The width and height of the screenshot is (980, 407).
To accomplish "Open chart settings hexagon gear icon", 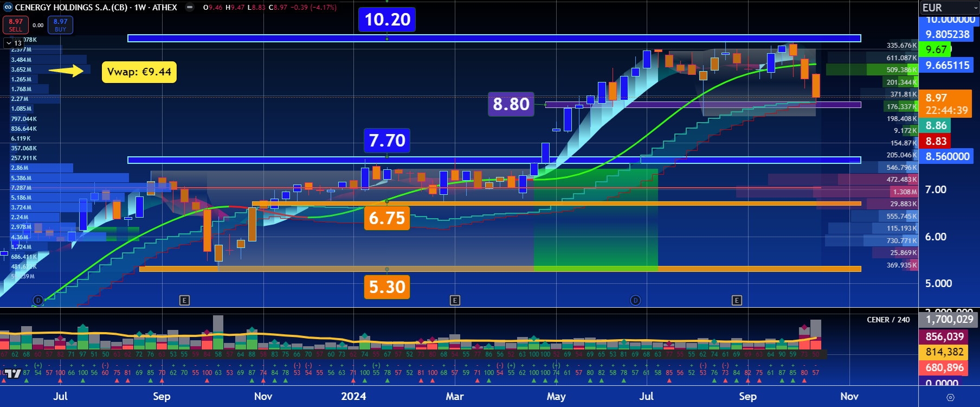I will [950, 397].
